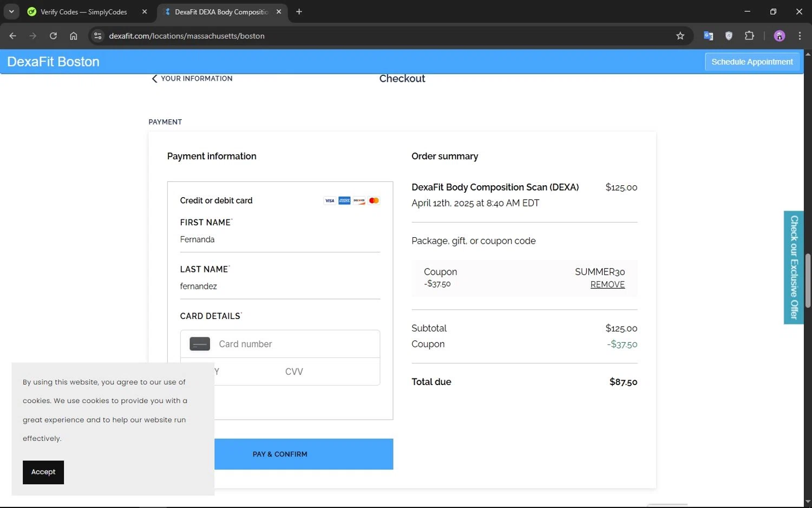The width and height of the screenshot is (812, 508).
Task: Open a new browser tab
Action: pos(299,11)
